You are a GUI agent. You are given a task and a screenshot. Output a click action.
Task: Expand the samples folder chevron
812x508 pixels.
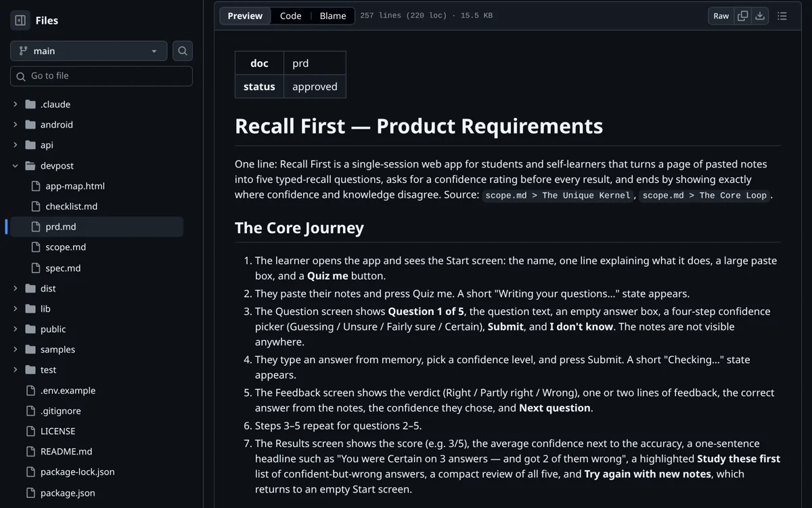click(16, 350)
